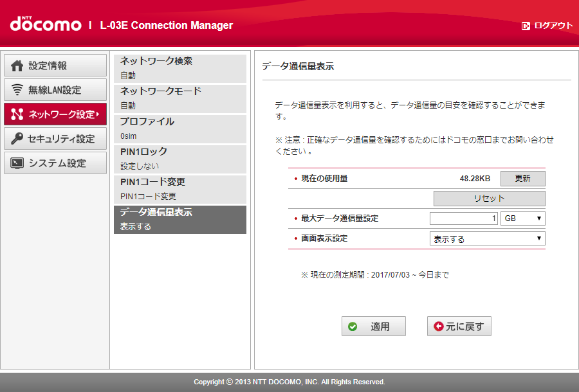This screenshot has width=579, height=392.
Task: Click the 最大データ通信量設定 input field
Action: tap(463, 218)
